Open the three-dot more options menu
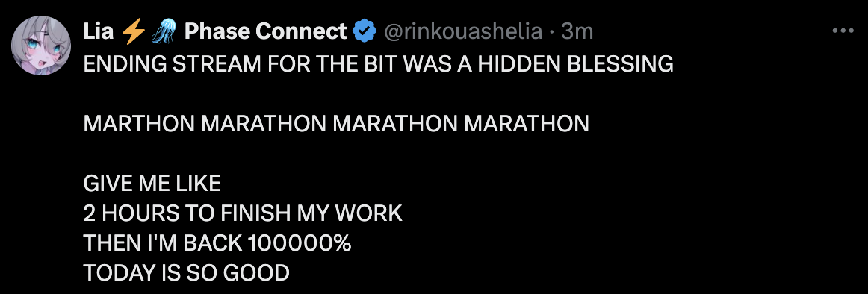The height and width of the screenshot is (294, 868). 843,31
